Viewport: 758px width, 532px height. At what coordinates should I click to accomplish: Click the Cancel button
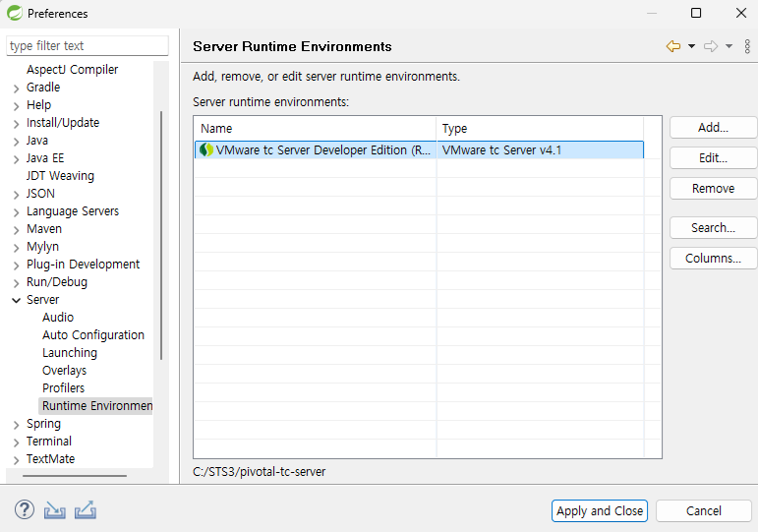[x=704, y=510]
